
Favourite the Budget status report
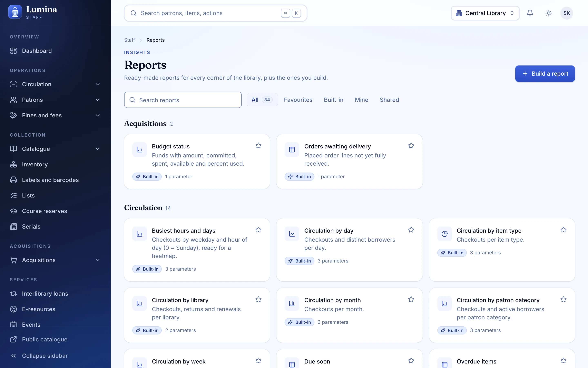(258, 146)
